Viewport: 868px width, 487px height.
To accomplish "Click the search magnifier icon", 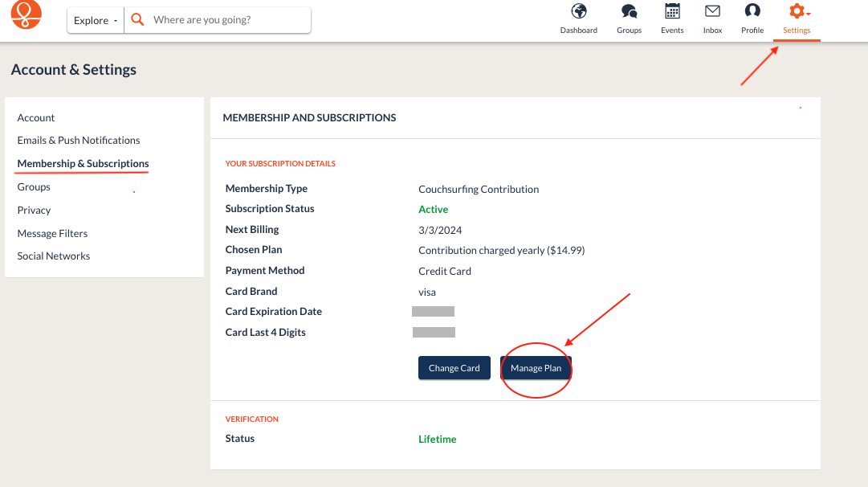I will (x=137, y=20).
